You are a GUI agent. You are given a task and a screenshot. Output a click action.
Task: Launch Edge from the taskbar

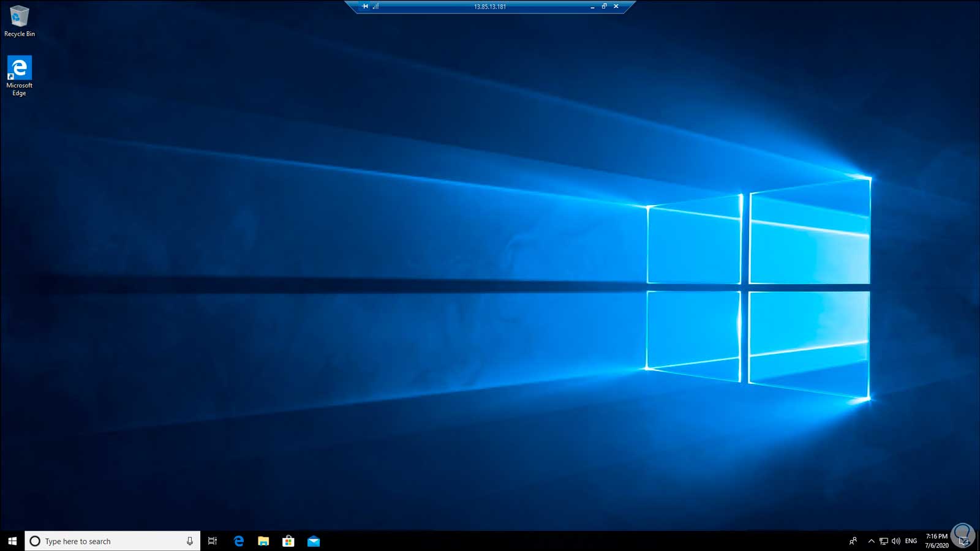[x=239, y=541]
